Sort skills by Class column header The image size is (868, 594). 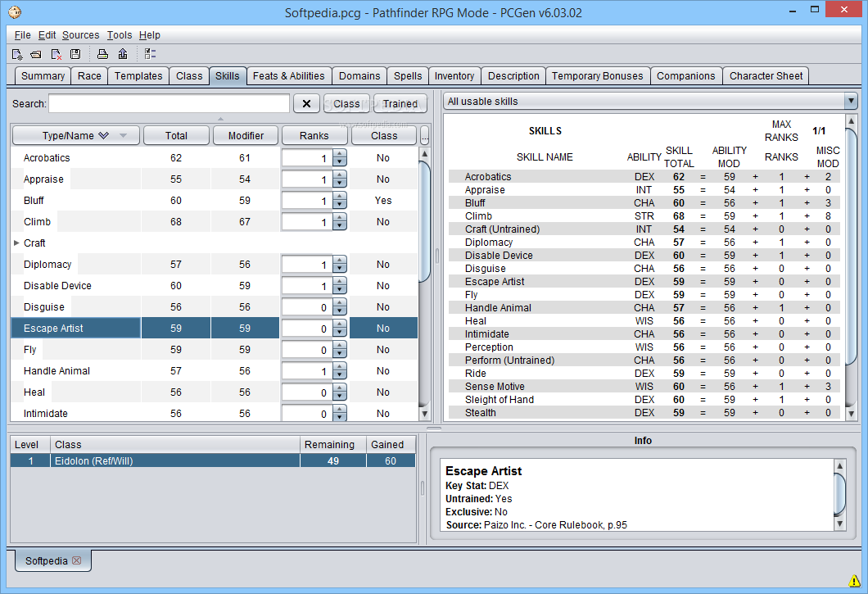click(x=384, y=135)
